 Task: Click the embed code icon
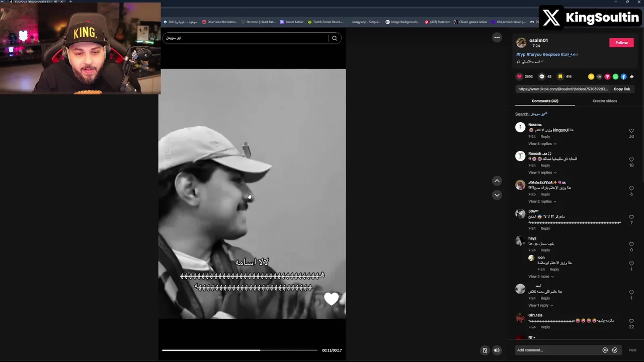599,76
